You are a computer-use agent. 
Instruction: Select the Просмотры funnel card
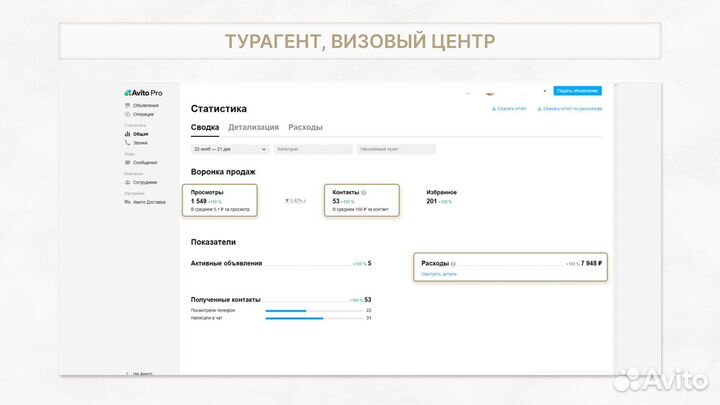220,200
